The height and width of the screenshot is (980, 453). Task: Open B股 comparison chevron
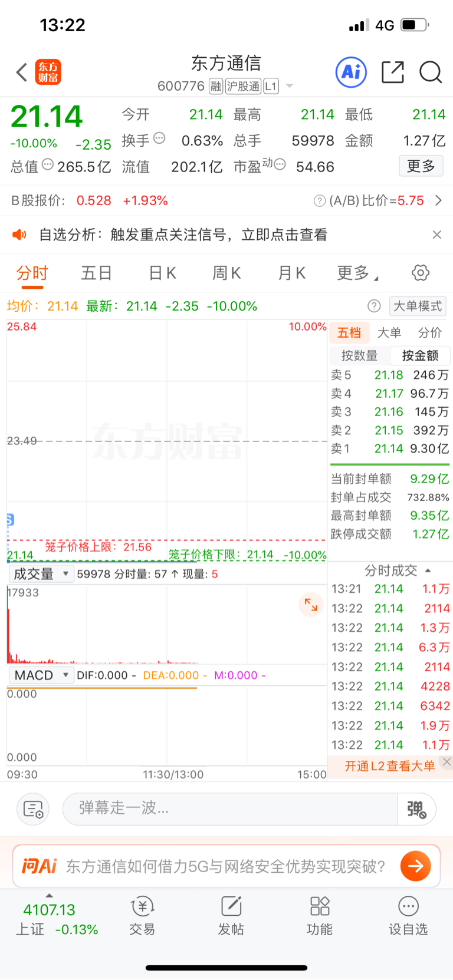click(438, 201)
